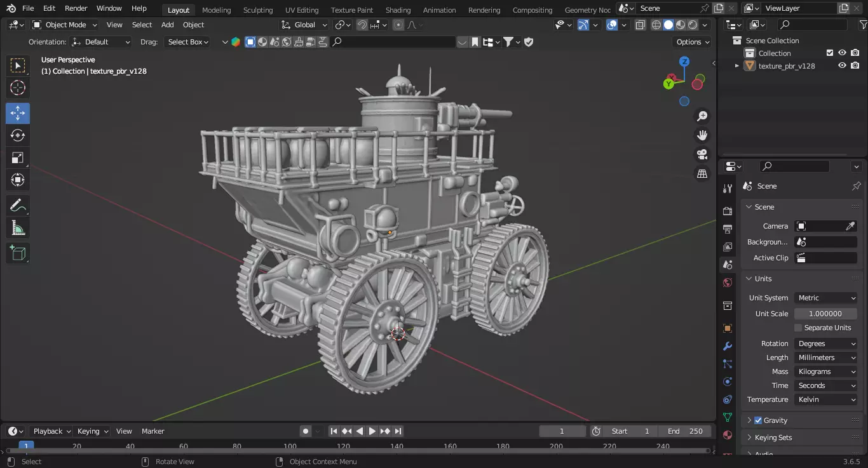Open the Drag Select Box dropdown
The height and width of the screenshot is (468, 868).
pyautogui.click(x=188, y=42)
